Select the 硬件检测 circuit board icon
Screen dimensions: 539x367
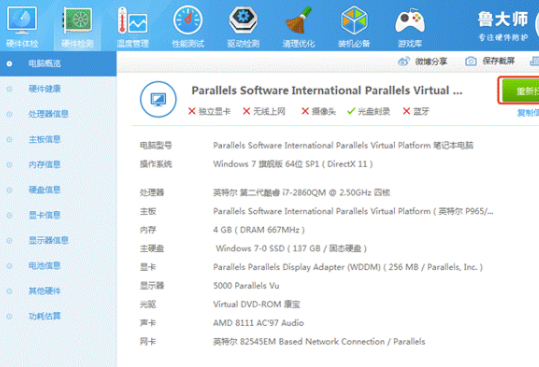[77, 20]
